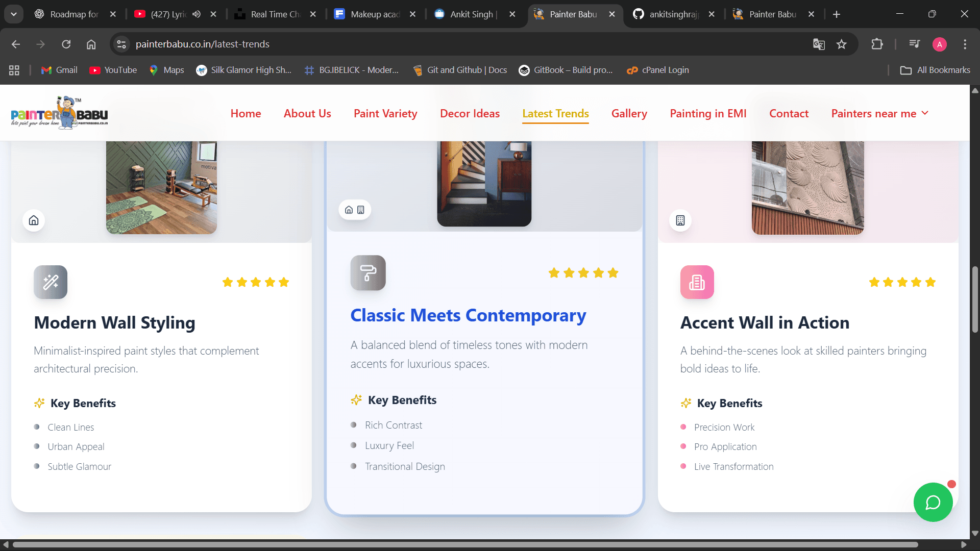Click Classic Meets Contemporary heading
The width and height of the screenshot is (980, 551).
tap(468, 315)
